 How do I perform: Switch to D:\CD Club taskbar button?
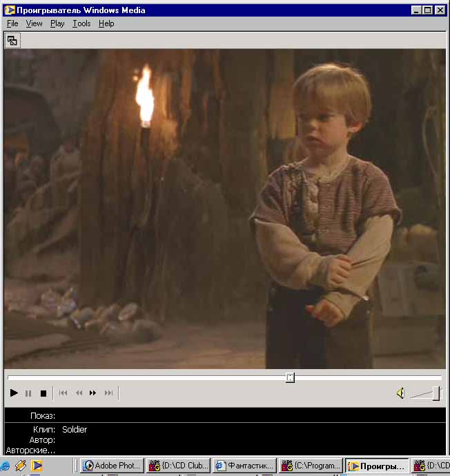point(178,466)
